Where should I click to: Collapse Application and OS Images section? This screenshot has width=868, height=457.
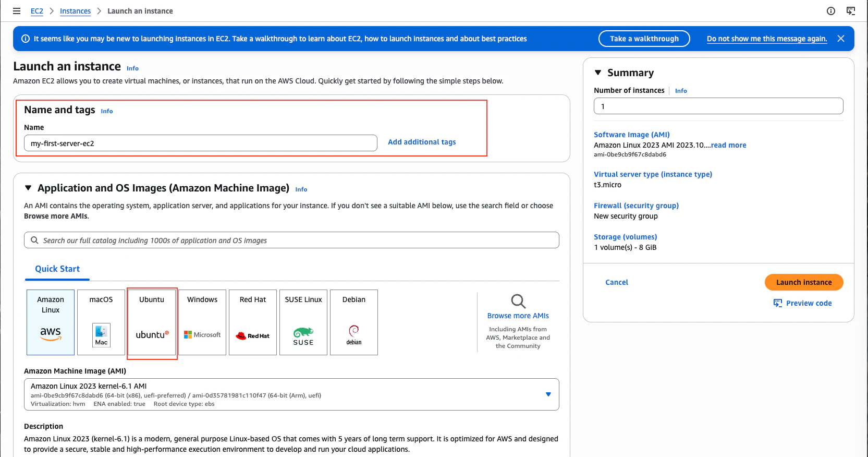click(28, 188)
